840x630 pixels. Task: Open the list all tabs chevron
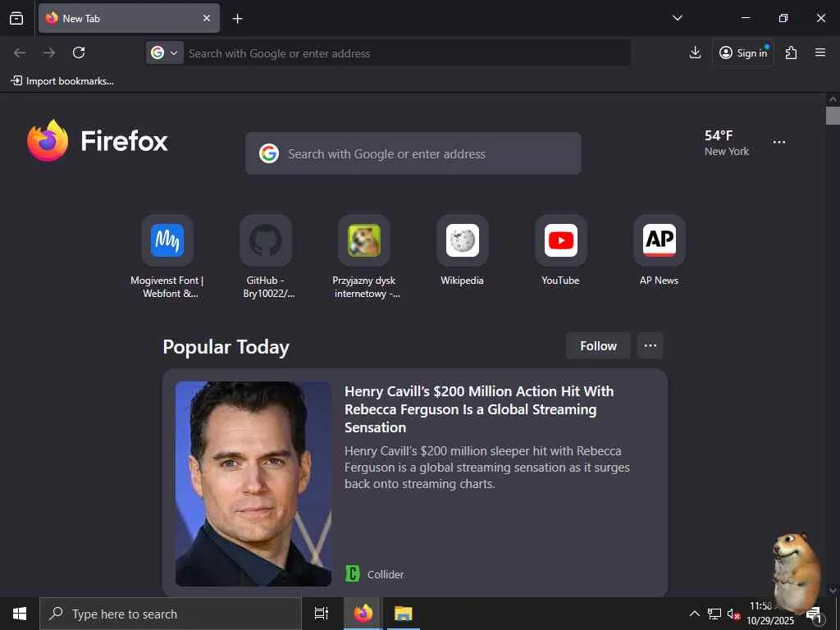(x=677, y=18)
